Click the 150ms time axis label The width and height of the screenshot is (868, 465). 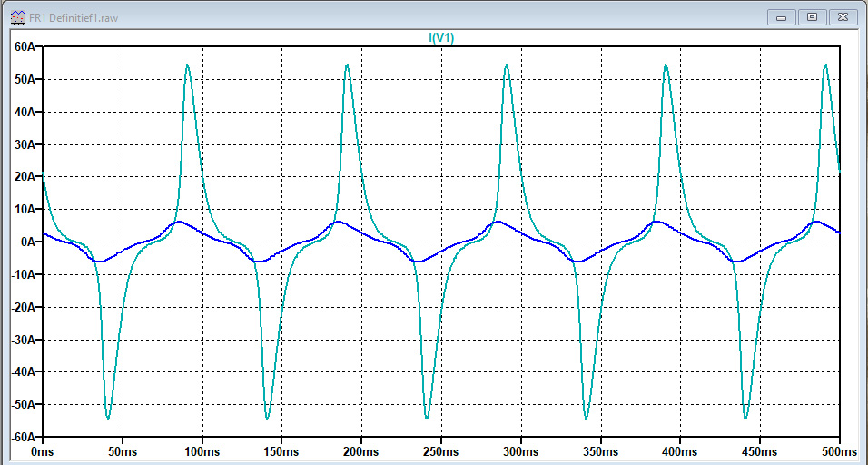coord(281,451)
